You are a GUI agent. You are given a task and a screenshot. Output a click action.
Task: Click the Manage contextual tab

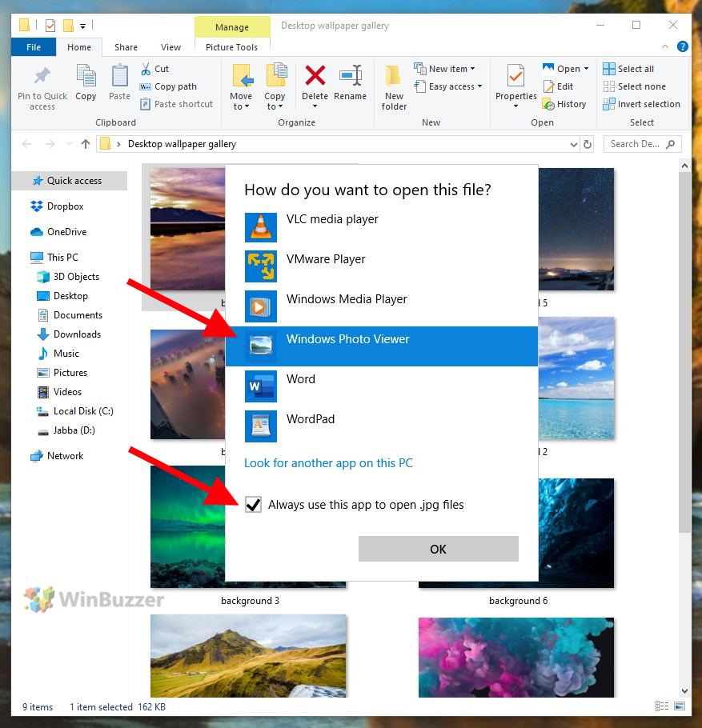pos(232,27)
